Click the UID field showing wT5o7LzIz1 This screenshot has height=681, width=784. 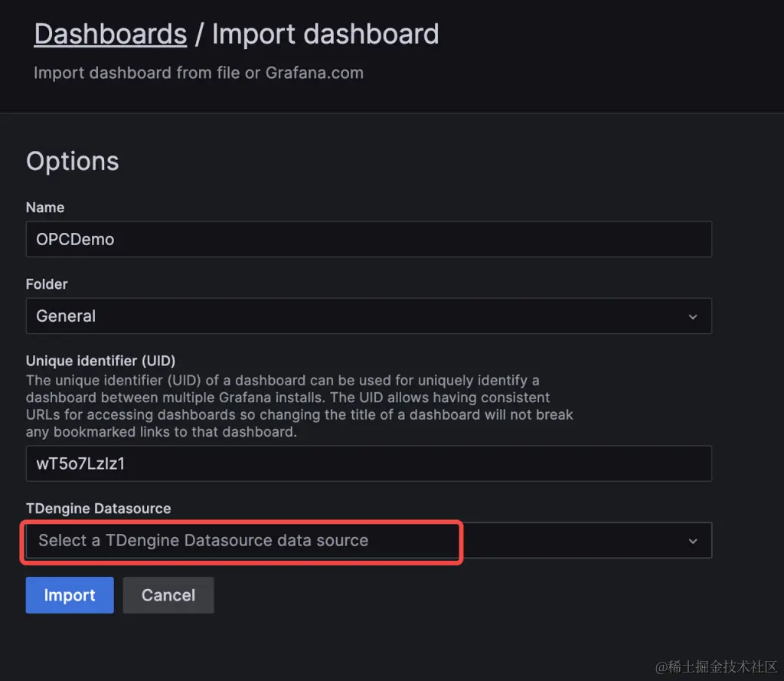(x=369, y=463)
